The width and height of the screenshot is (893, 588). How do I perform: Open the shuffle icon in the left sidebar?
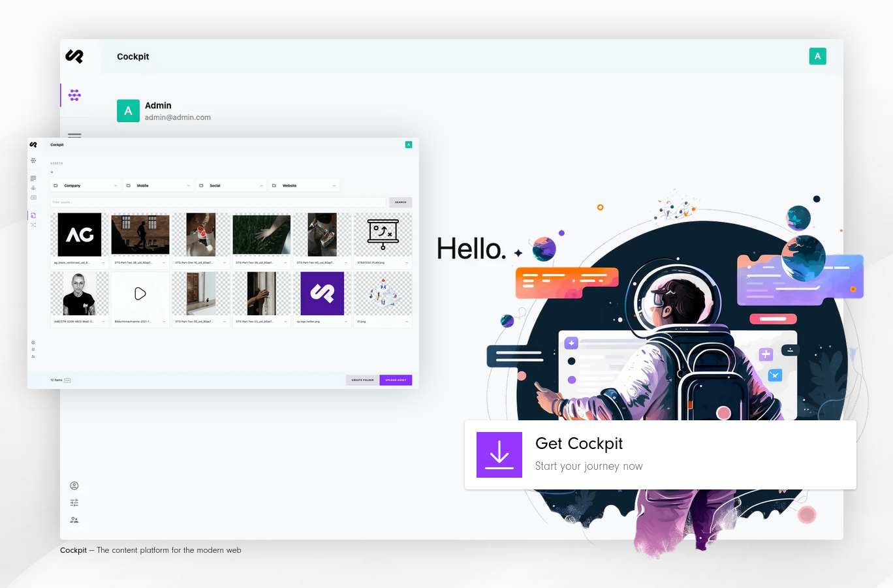click(x=33, y=224)
